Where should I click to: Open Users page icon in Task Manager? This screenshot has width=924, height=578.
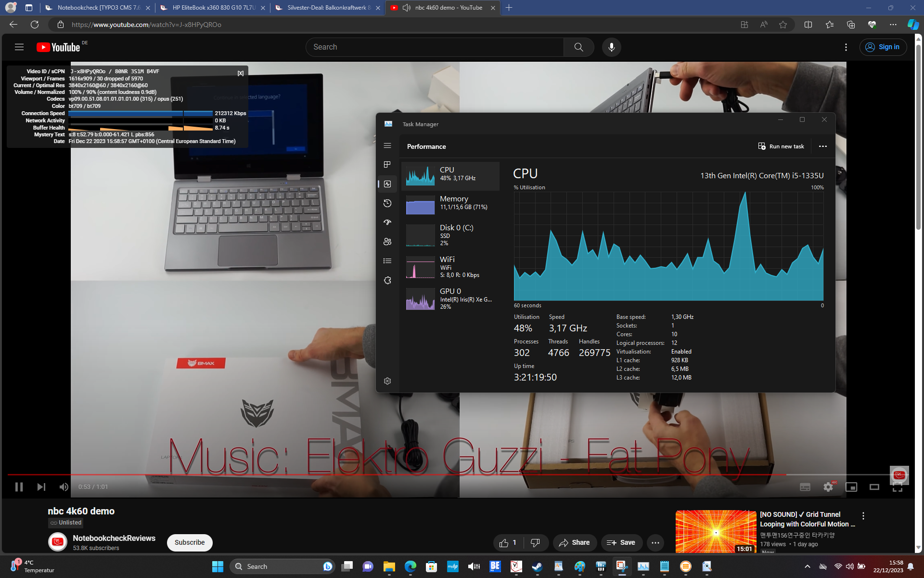click(387, 242)
